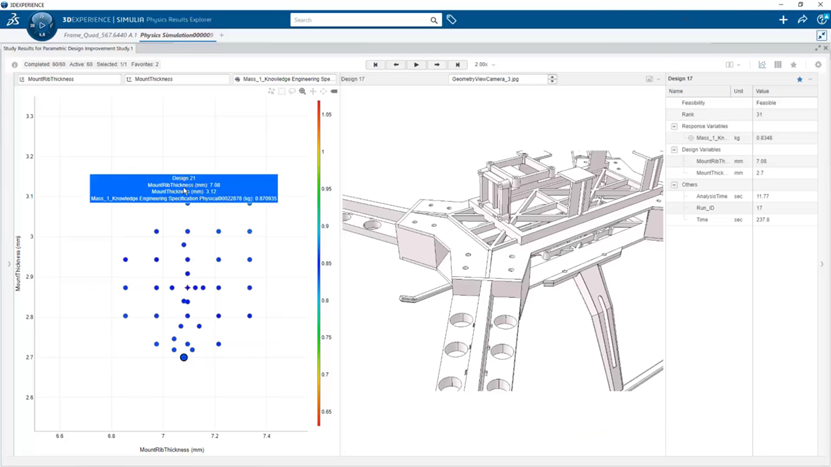Click the Value column header

tap(785, 91)
